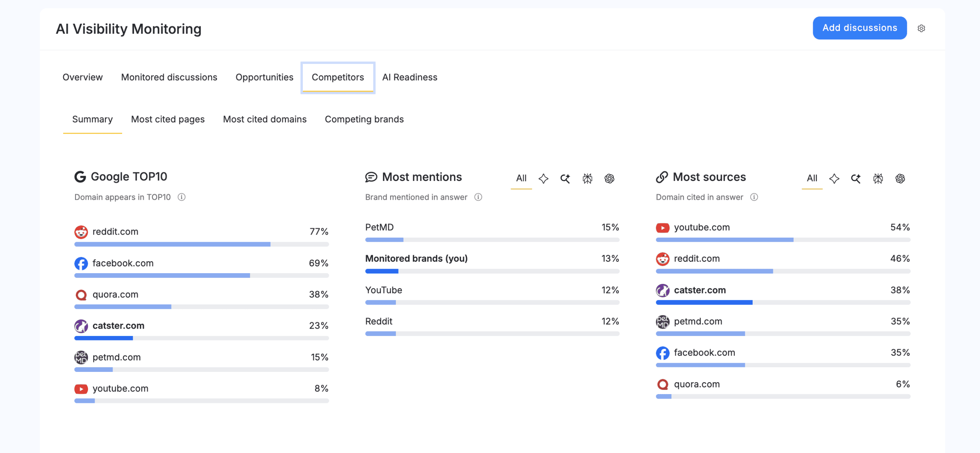Click the Most sources chain link icon
The width and height of the screenshot is (980, 453).
pos(662,177)
